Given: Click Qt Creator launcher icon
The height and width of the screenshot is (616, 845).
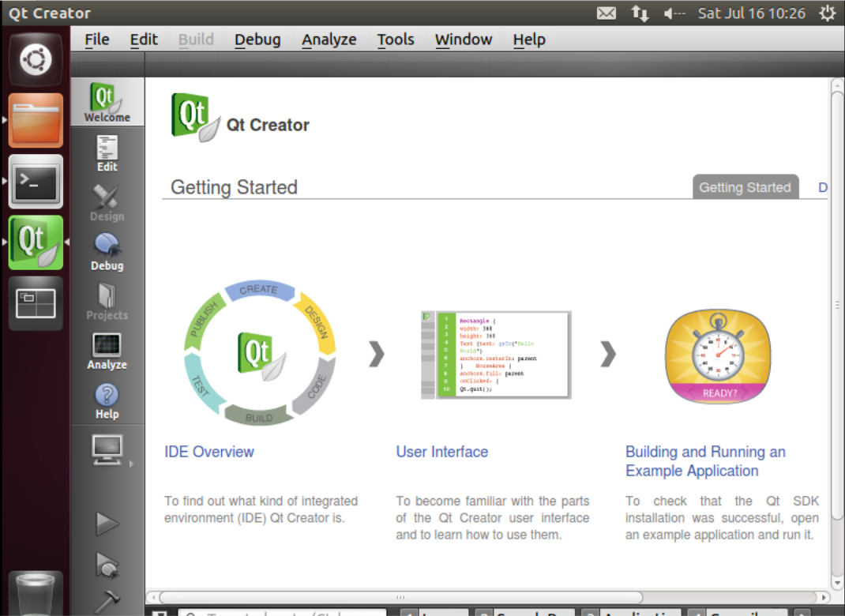Looking at the screenshot, I should (x=36, y=242).
